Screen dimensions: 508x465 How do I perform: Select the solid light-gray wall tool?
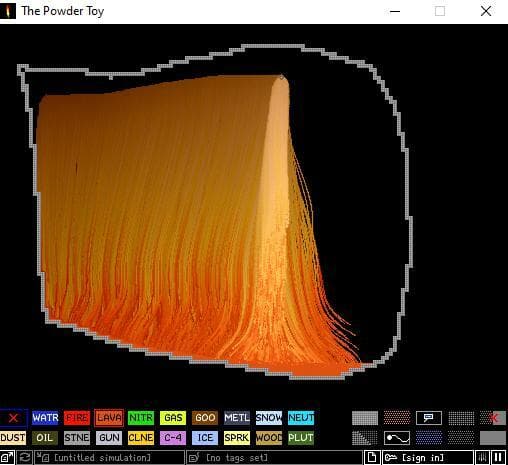click(365, 418)
